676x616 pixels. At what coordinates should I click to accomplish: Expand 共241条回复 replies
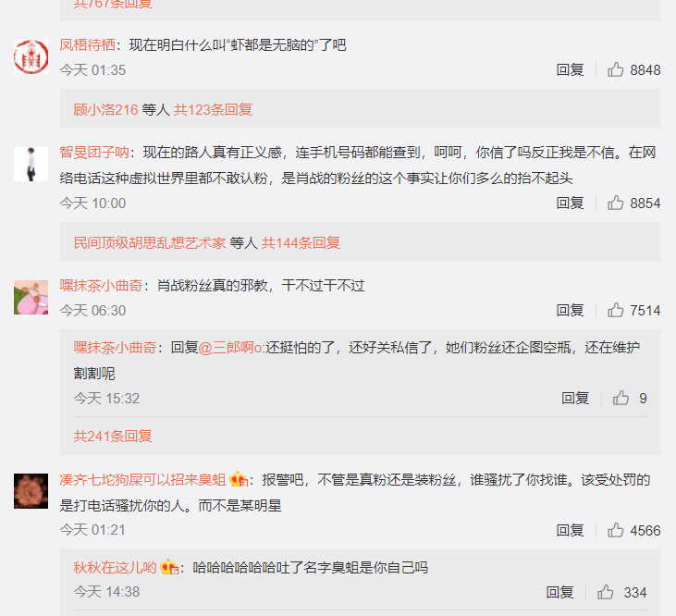[113, 436]
